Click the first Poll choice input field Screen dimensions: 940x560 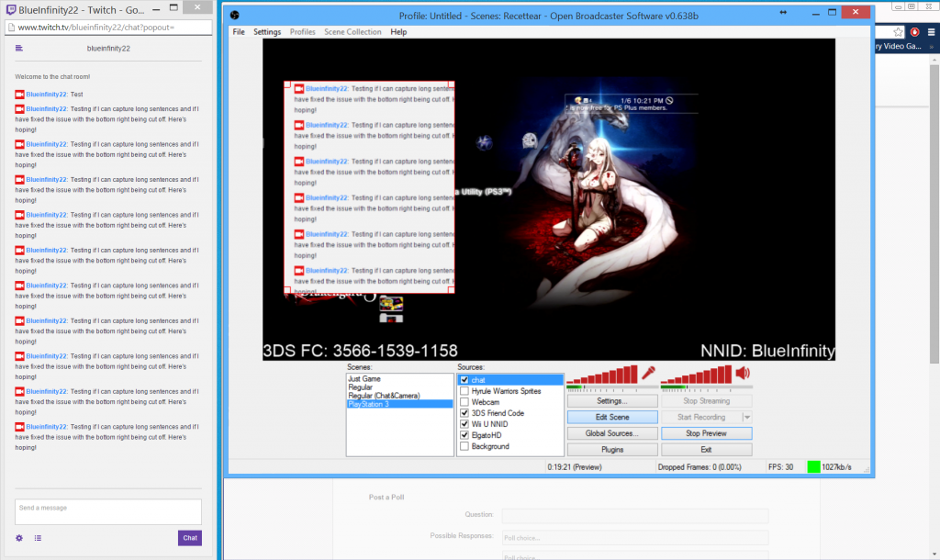635,538
